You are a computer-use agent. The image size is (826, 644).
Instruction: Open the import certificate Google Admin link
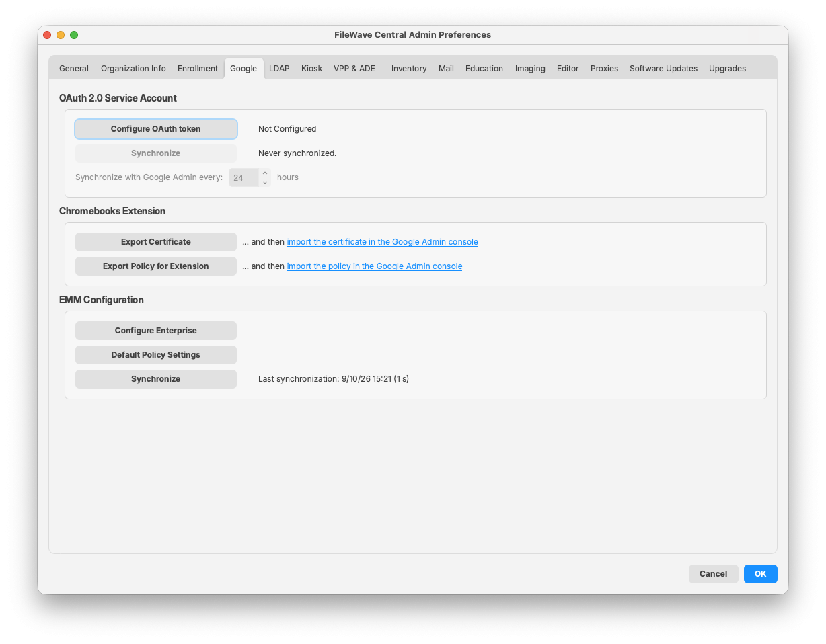tap(382, 242)
